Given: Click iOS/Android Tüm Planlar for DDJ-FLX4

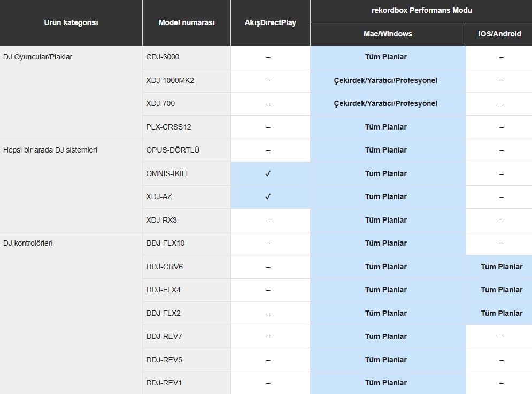Looking at the screenshot, I should tap(502, 290).
